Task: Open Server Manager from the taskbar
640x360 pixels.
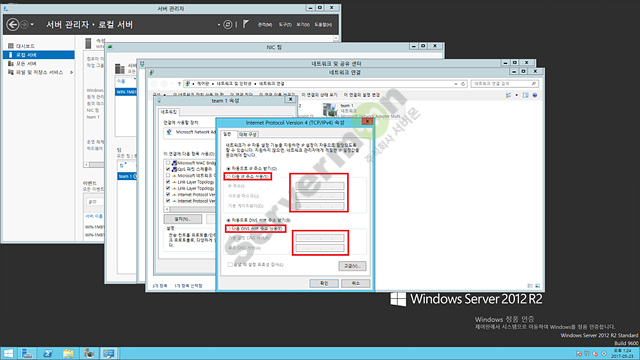Action: pos(27,353)
